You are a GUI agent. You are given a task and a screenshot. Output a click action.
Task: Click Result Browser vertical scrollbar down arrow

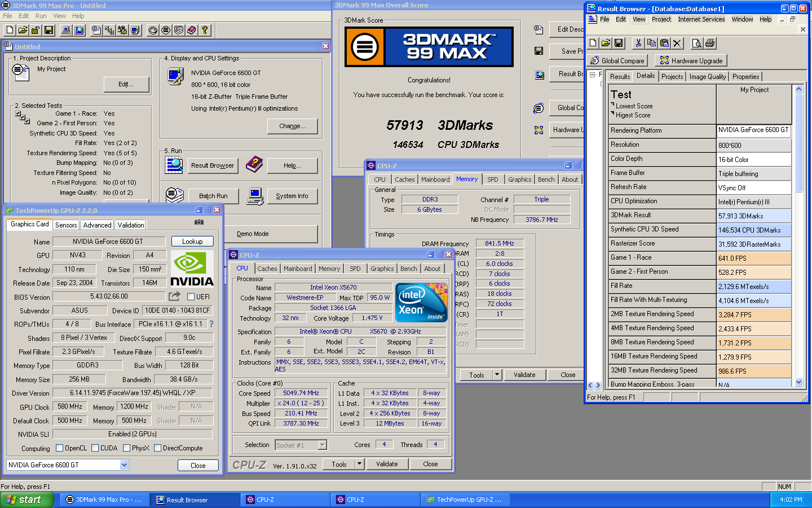(798, 382)
